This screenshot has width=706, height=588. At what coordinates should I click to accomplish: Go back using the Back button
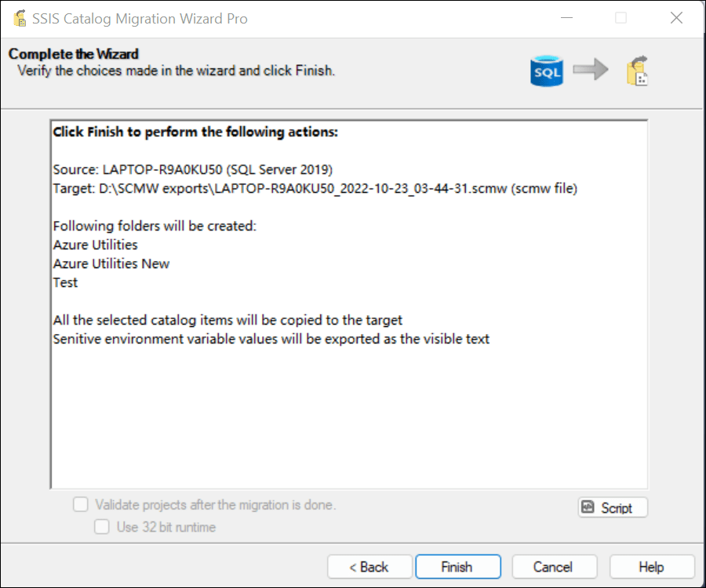pyautogui.click(x=369, y=566)
